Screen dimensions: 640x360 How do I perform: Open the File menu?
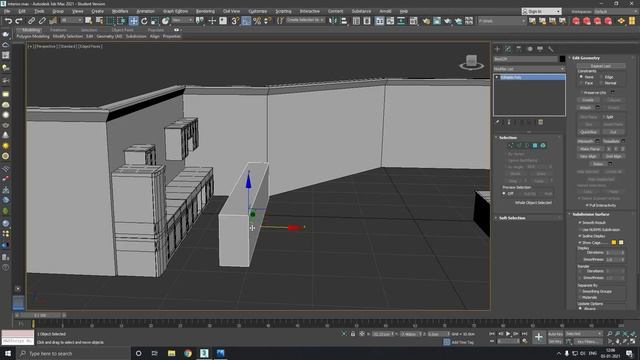(x=7, y=11)
